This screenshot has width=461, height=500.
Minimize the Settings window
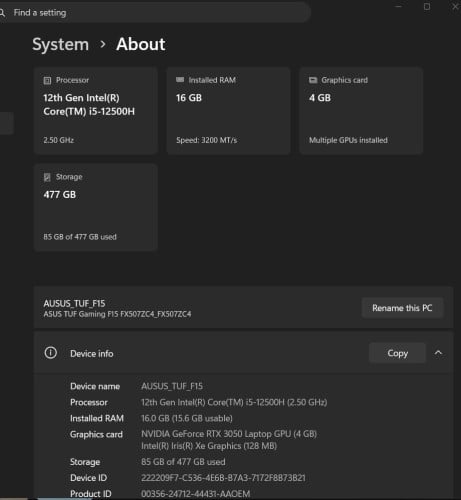pos(398,6)
